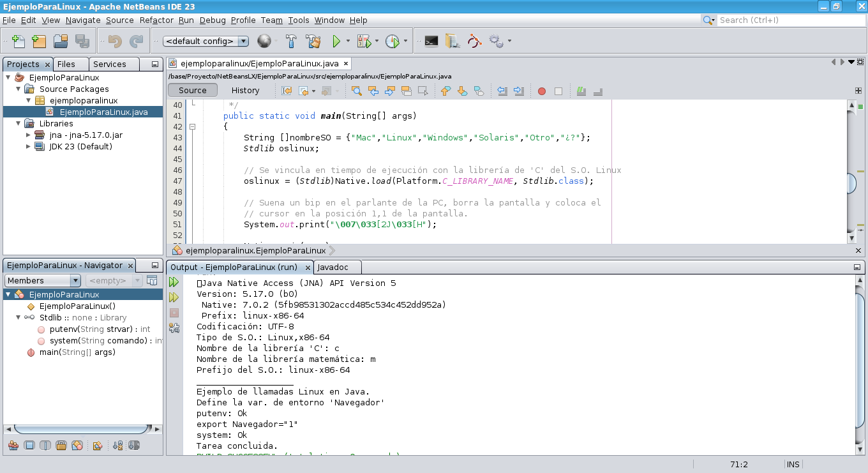Click the split editor icon at editor's right edge
This screenshot has width=868, height=473.
858,91
